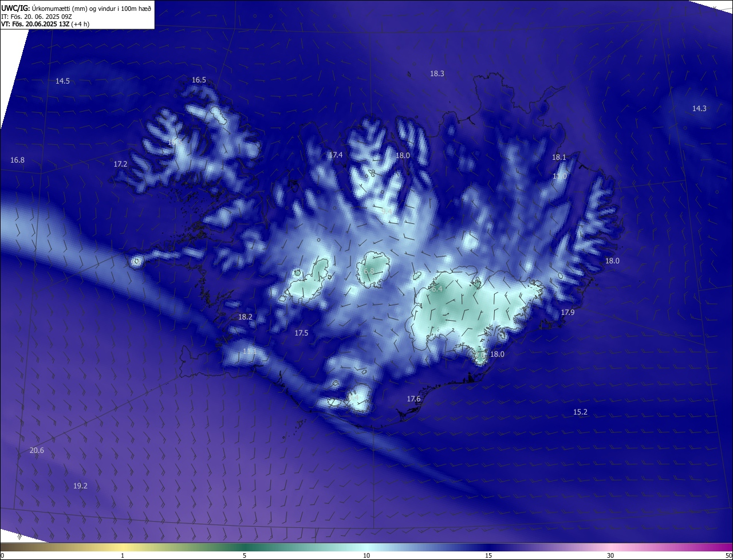Click the valid time line "VT: Fös. 20.06.2025 13Z (+4 h)"
Screen dimensions: 733x560
(x=45, y=24)
